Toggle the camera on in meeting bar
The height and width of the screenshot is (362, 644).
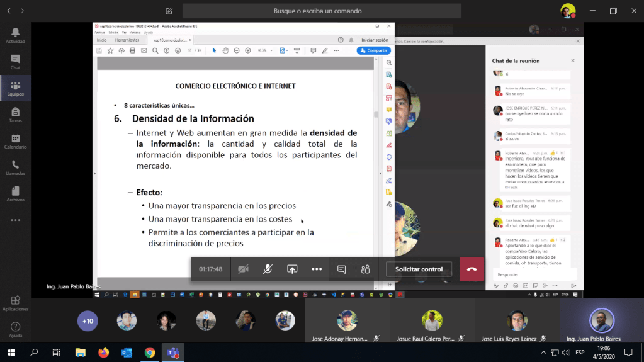coord(243,269)
